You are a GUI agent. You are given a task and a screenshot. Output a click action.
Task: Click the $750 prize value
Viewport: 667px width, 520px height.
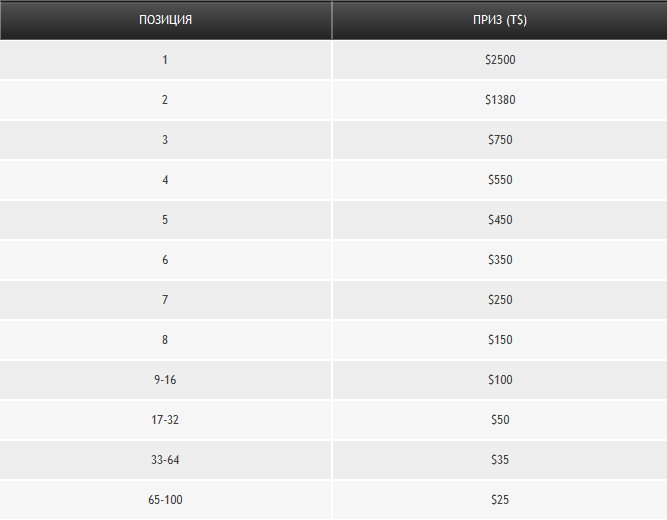point(500,140)
